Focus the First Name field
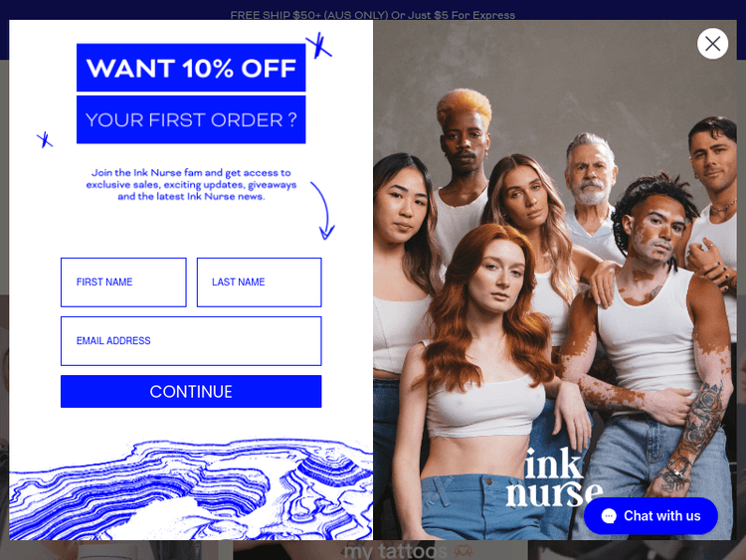 pyautogui.click(x=123, y=282)
